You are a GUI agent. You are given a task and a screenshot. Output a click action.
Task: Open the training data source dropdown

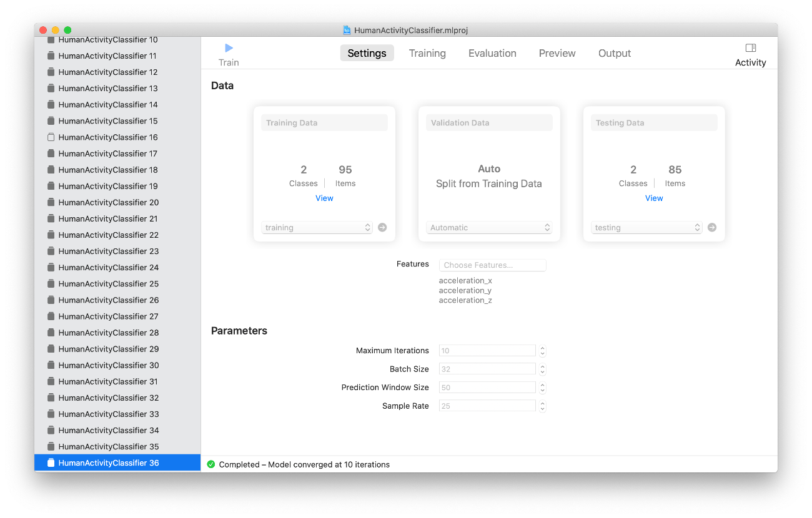pos(317,228)
